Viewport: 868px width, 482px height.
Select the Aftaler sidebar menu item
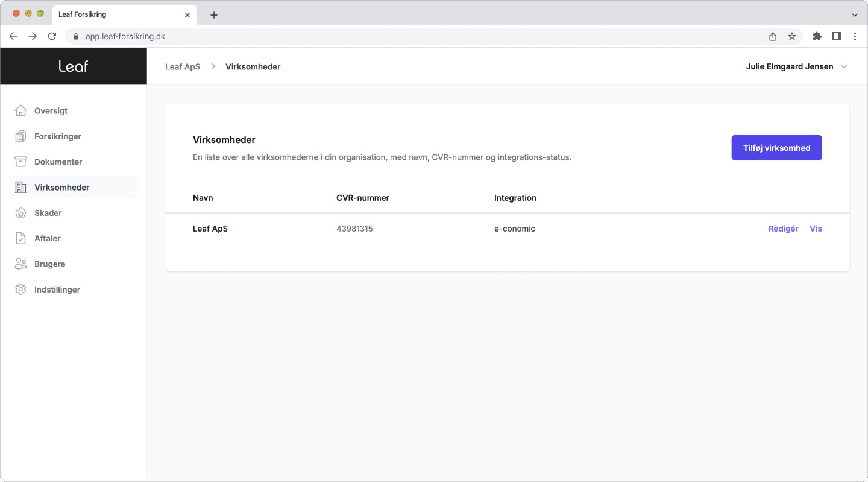click(x=73, y=238)
